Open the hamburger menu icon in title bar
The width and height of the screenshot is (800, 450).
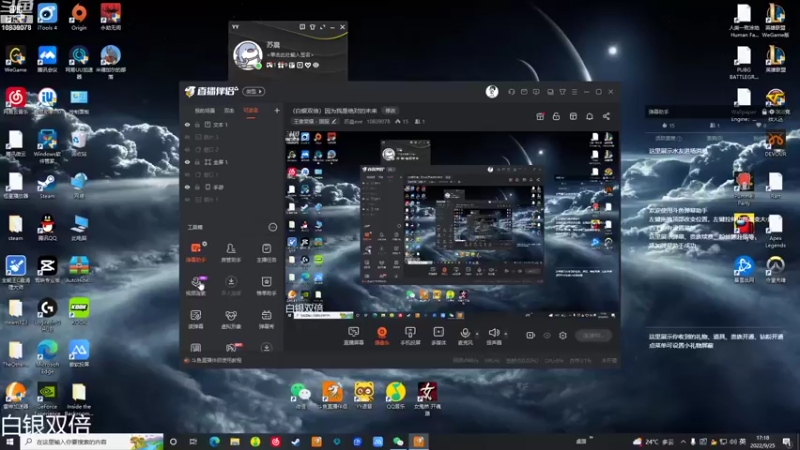tap(574, 92)
